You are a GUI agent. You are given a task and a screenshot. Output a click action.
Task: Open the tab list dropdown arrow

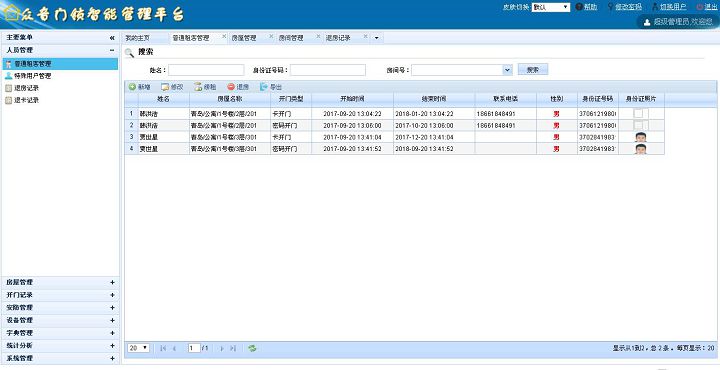[377, 38]
